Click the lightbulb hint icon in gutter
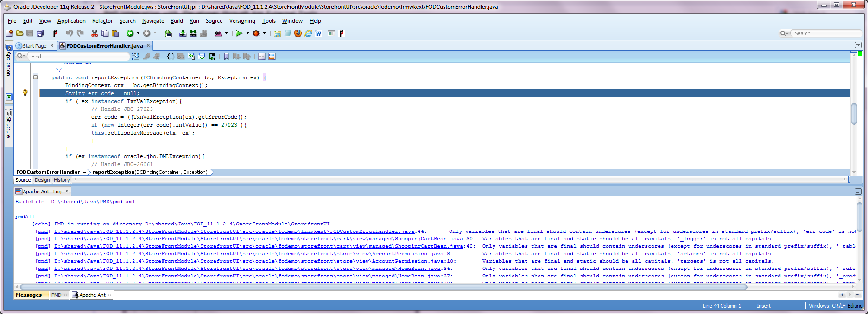 coord(25,93)
